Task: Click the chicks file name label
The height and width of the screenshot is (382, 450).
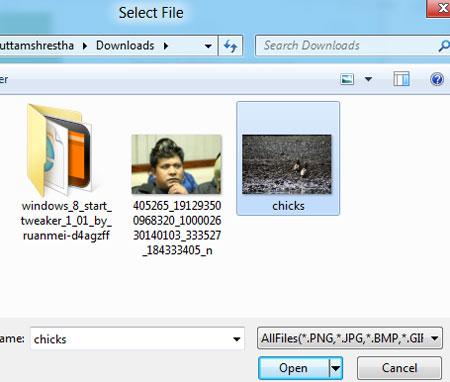Action: [x=288, y=206]
